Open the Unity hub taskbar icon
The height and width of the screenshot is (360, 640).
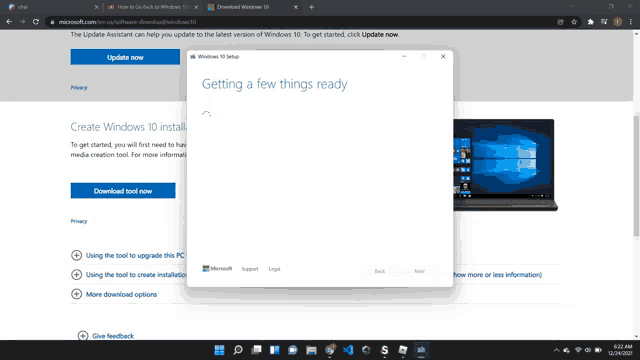click(366, 350)
